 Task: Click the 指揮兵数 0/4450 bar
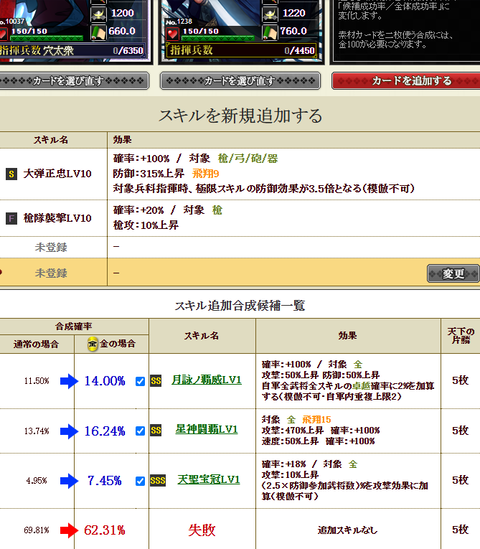click(241, 50)
